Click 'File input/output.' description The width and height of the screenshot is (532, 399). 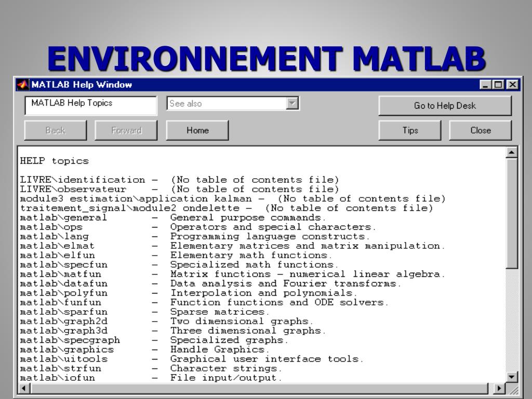[x=226, y=378]
